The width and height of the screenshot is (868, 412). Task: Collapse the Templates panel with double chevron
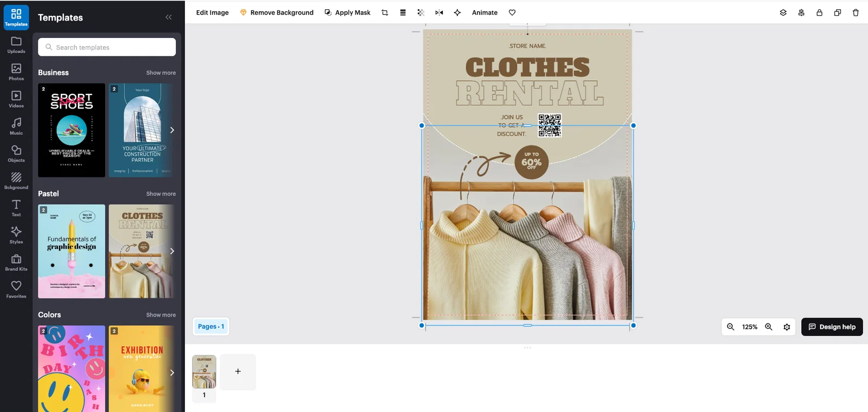click(x=169, y=17)
